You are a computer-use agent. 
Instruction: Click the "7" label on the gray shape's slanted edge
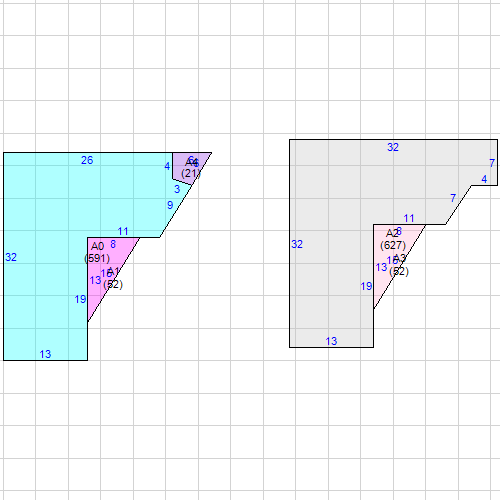pos(453,198)
